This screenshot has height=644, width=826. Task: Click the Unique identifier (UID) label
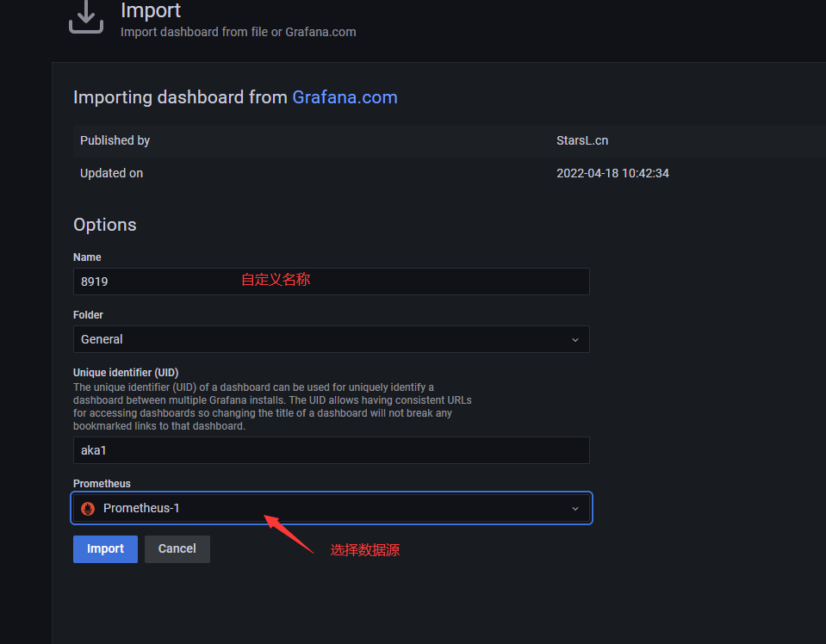tap(126, 373)
